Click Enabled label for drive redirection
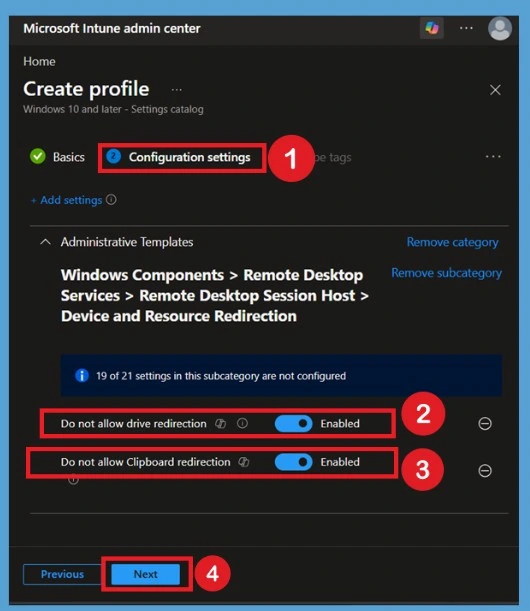Viewport: 530px width, 611px height. tap(340, 424)
